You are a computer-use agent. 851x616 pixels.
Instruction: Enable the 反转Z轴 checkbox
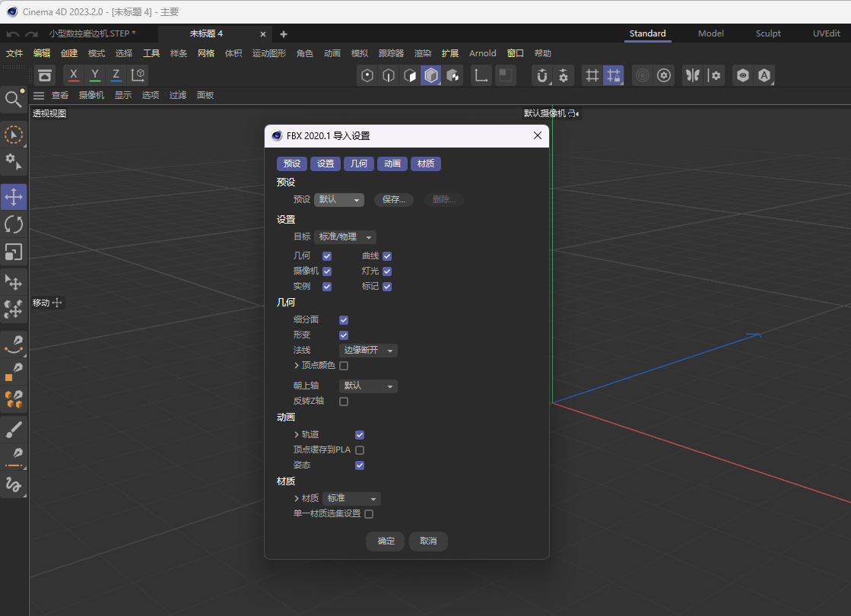click(x=344, y=402)
